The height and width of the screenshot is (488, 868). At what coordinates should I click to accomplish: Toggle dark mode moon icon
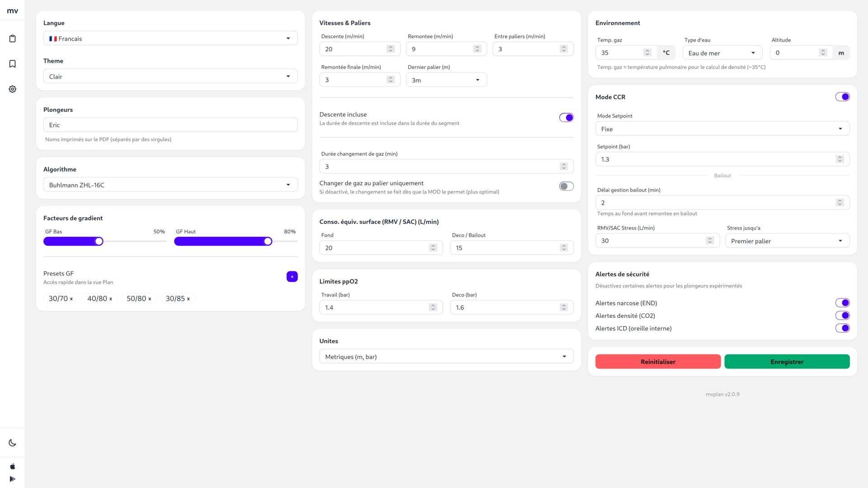tap(13, 443)
